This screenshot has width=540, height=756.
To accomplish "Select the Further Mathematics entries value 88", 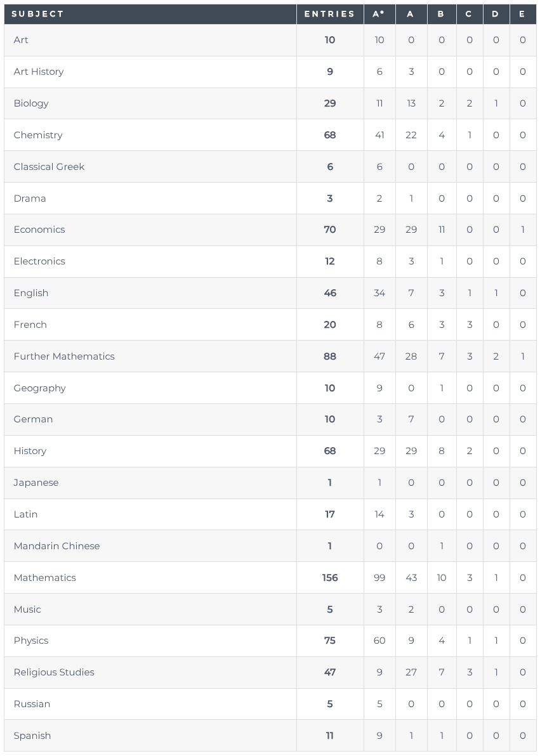I will pyautogui.click(x=330, y=356).
